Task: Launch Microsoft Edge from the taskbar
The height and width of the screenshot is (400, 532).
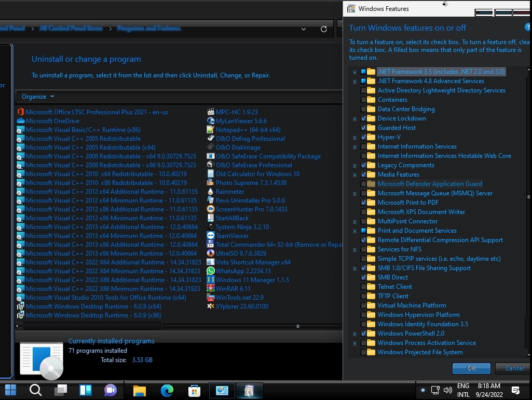Action: pyautogui.click(x=167, y=391)
